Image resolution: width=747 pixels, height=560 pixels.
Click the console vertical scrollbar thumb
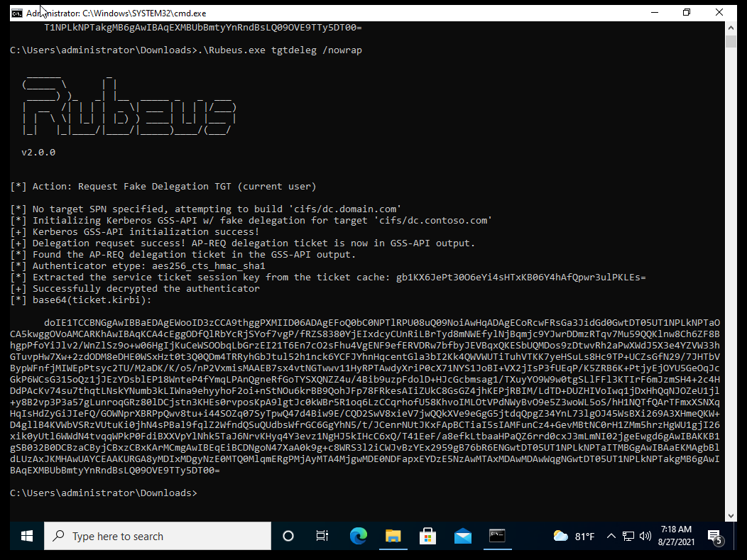(731, 41)
